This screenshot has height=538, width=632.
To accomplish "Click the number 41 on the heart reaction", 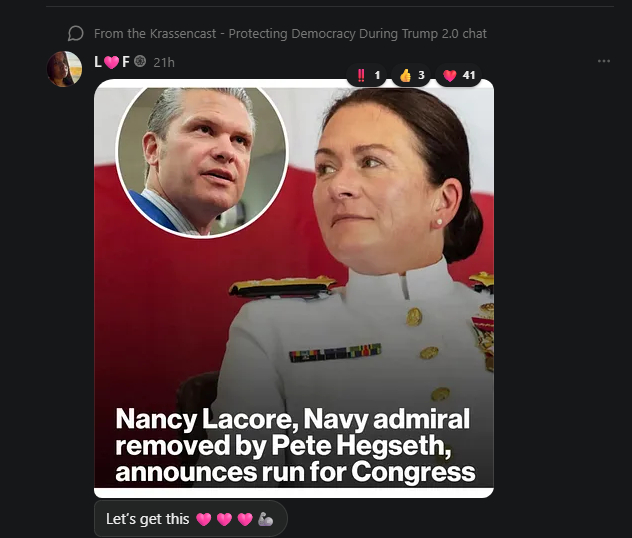I will point(469,75).
